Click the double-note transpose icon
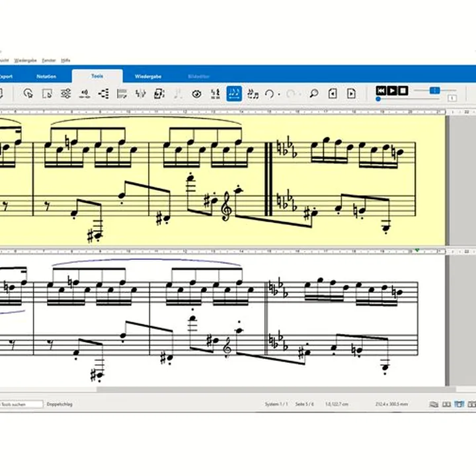476x476 pixels. coord(253,94)
